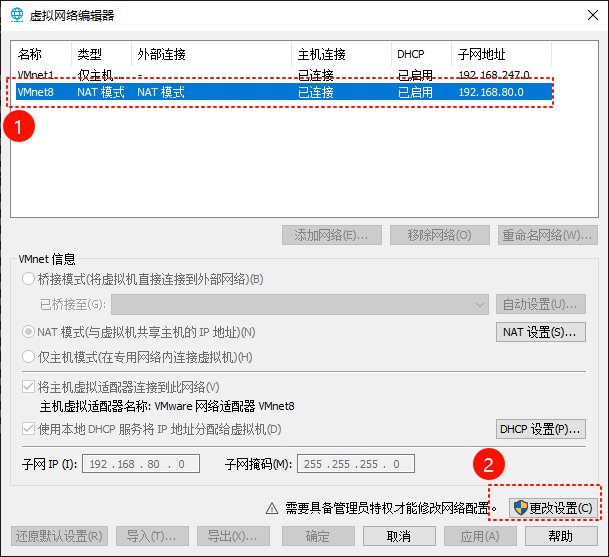
Task: Click the 添加网络(E) button
Action: (332, 235)
